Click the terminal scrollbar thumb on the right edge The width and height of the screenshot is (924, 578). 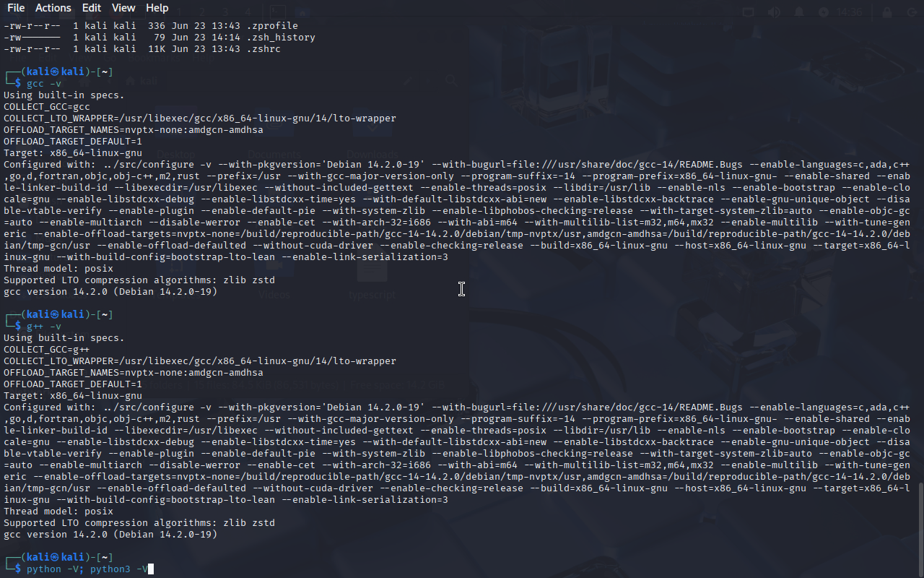click(x=920, y=530)
